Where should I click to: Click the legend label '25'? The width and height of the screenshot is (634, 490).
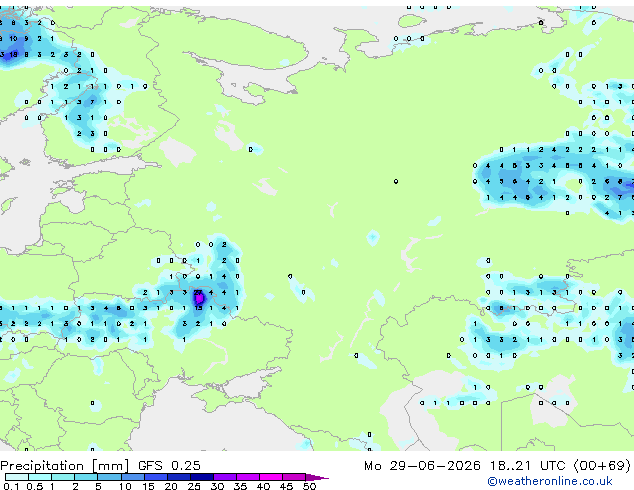[x=194, y=486]
